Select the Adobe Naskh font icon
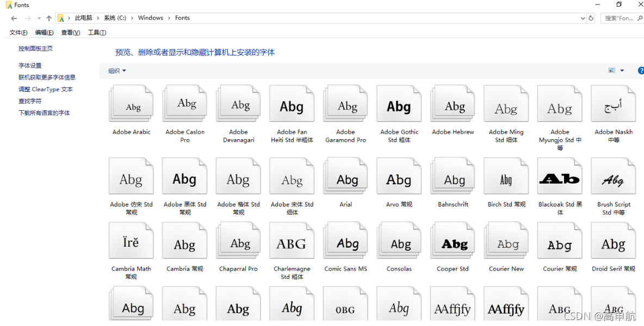644x326 pixels. (614, 104)
